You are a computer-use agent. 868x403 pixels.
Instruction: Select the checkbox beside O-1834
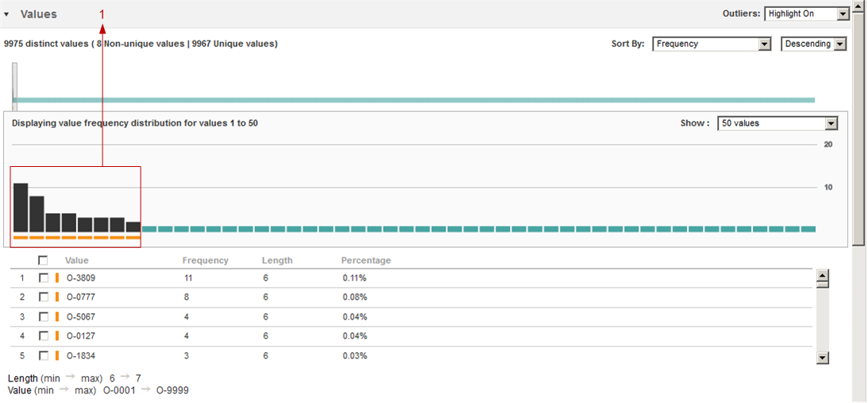click(x=44, y=355)
